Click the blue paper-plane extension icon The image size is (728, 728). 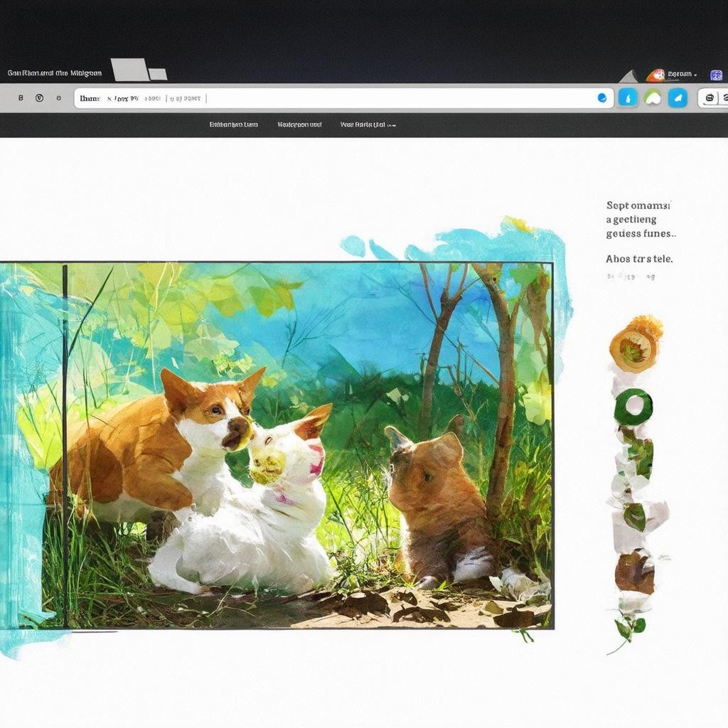(678, 97)
